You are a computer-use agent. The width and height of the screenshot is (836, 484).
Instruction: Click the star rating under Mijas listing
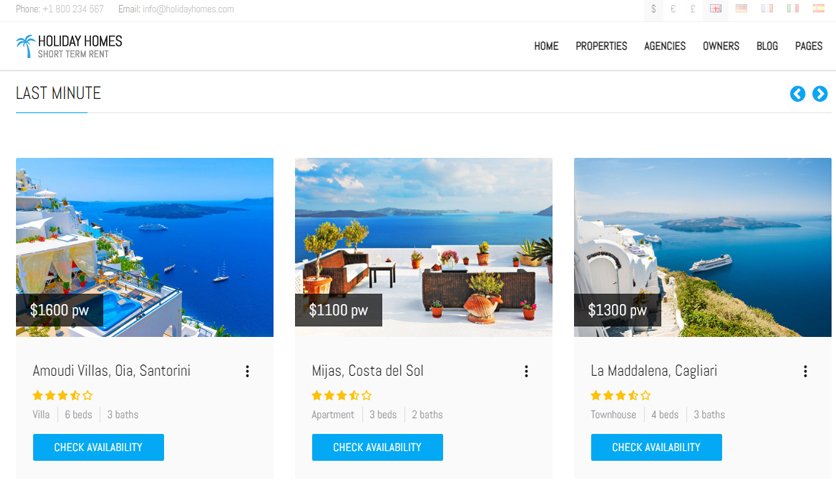tap(342, 396)
